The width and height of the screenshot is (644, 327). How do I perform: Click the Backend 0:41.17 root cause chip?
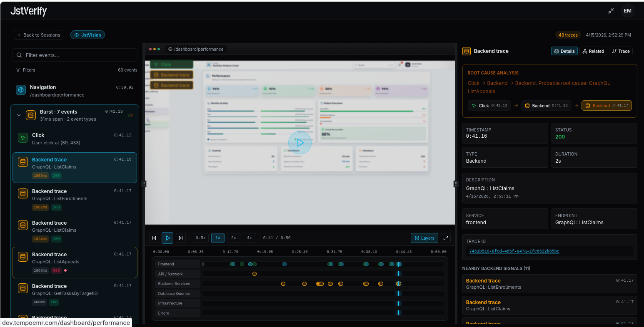tap(607, 106)
